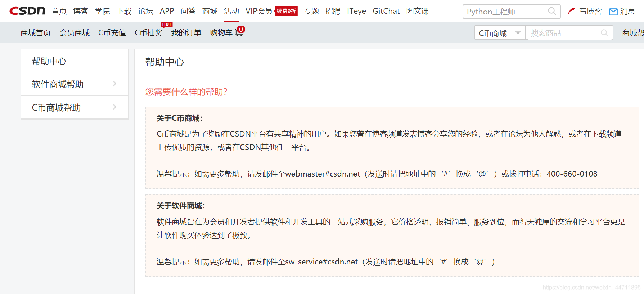Screen dimensions: 644x294
Task: Open 图文课 in top navigation
Action: pos(418,11)
